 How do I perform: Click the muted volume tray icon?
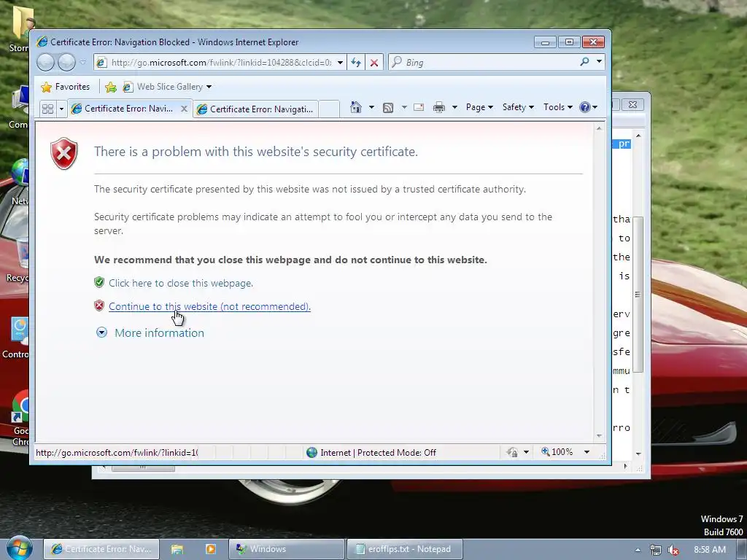coord(673,550)
